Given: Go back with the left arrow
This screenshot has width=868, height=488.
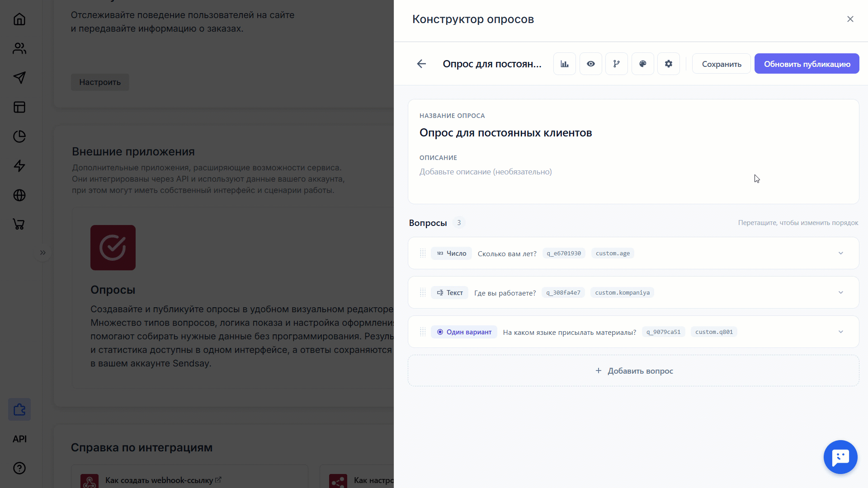Looking at the screenshot, I should [421, 64].
